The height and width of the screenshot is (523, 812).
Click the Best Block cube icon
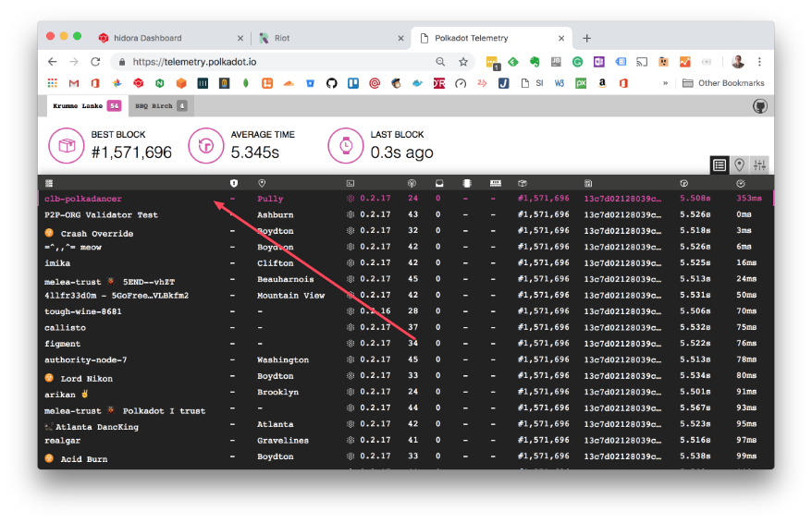67,145
